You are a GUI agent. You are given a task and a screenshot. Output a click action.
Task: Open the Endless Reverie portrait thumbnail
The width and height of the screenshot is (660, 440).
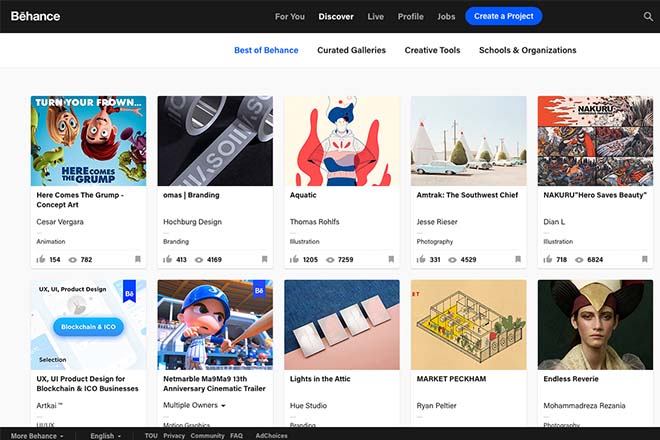pyautogui.click(x=595, y=325)
